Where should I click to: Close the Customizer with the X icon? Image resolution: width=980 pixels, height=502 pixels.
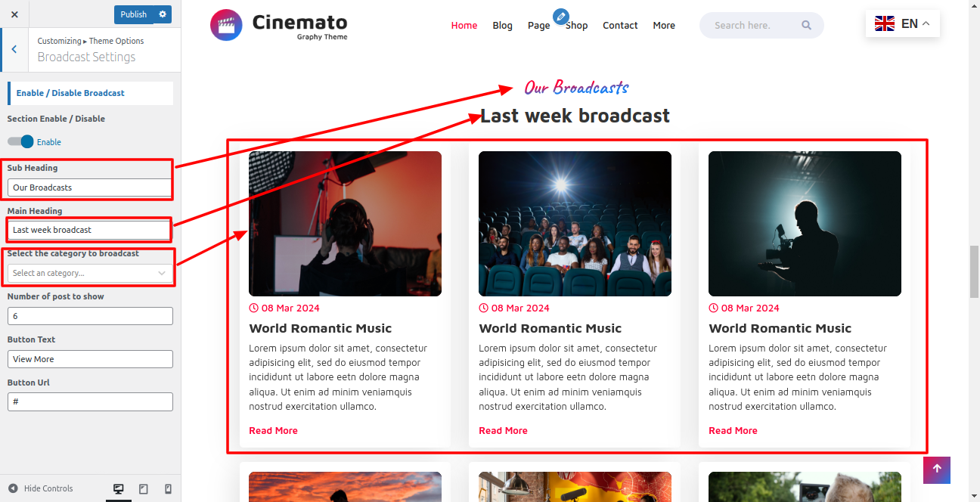pos(14,14)
